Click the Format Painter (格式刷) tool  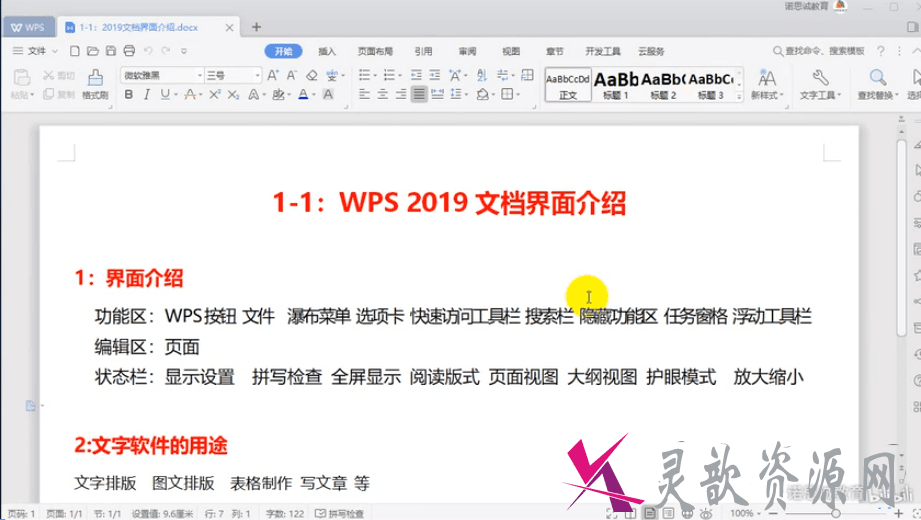pos(95,84)
